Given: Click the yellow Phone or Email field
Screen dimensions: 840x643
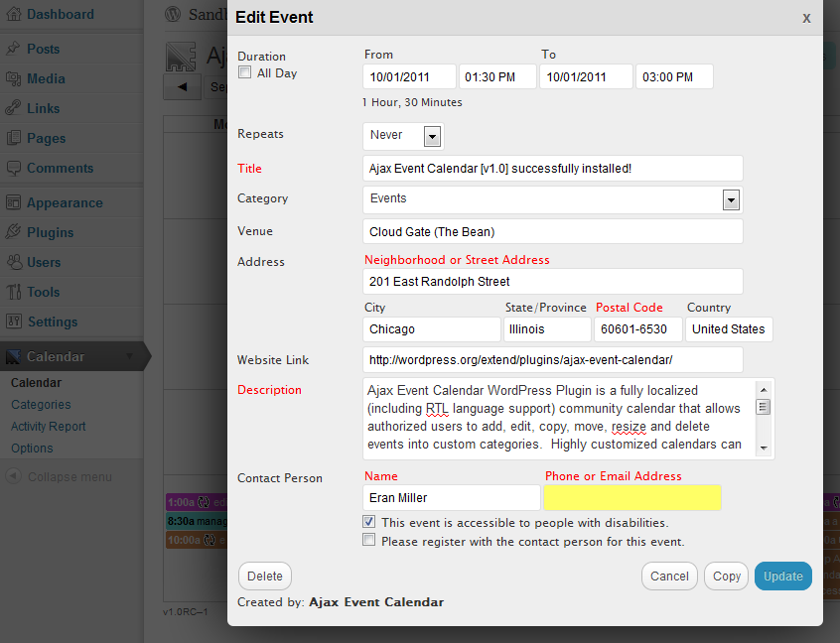Looking at the screenshot, I should tap(632, 497).
